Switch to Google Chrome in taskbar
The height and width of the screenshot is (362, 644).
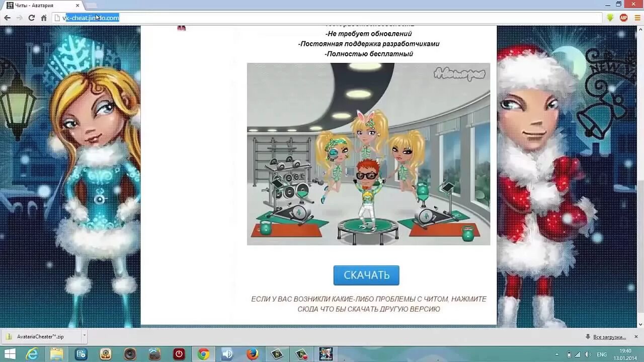coord(203,354)
